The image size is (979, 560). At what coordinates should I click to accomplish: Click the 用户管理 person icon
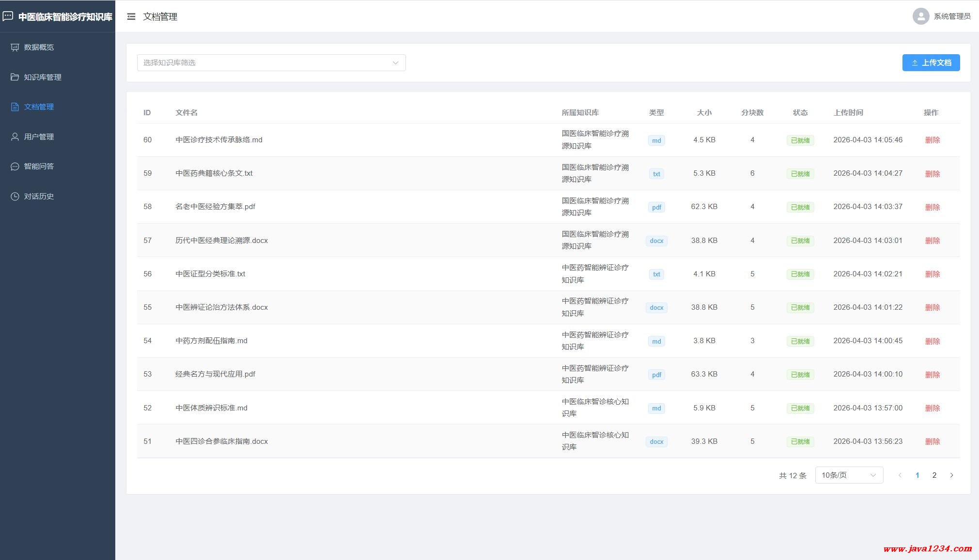[x=15, y=136]
